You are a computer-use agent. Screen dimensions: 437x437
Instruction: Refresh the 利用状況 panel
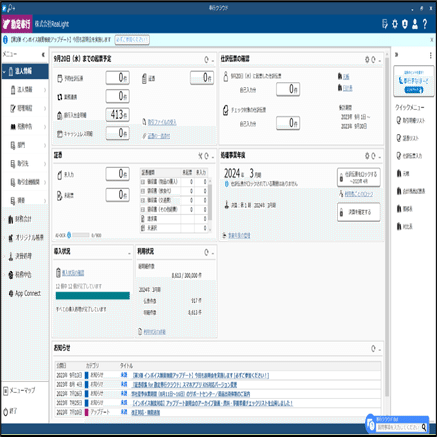coord(206,253)
